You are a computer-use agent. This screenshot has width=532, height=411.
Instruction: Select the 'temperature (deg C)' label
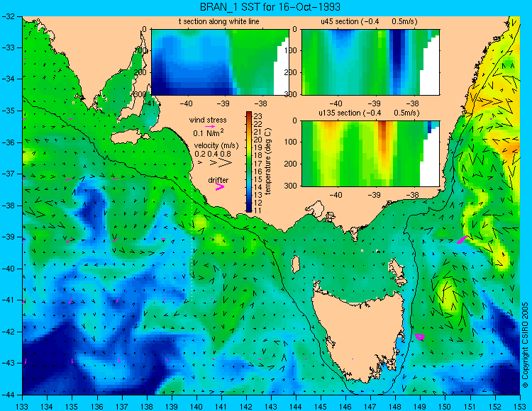268,162
